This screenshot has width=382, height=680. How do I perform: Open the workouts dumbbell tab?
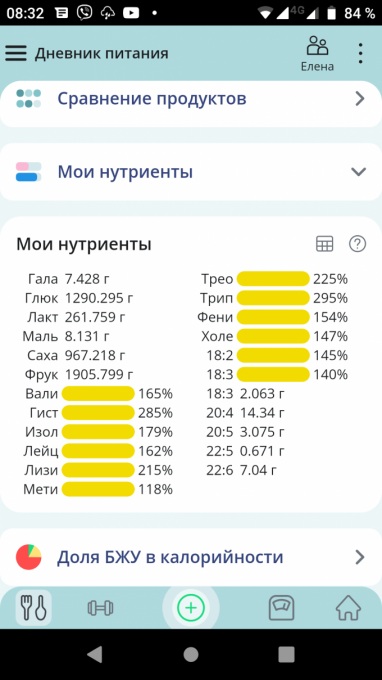101,608
